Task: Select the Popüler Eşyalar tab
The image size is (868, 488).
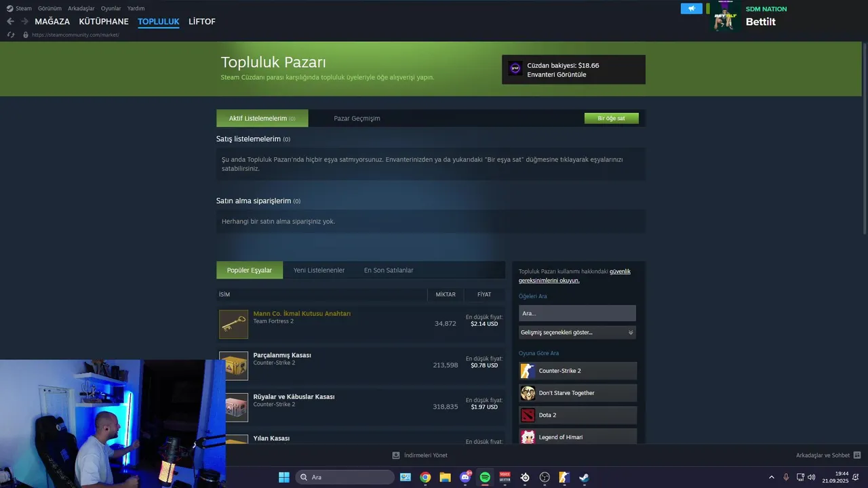Action: click(x=250, y=270)
